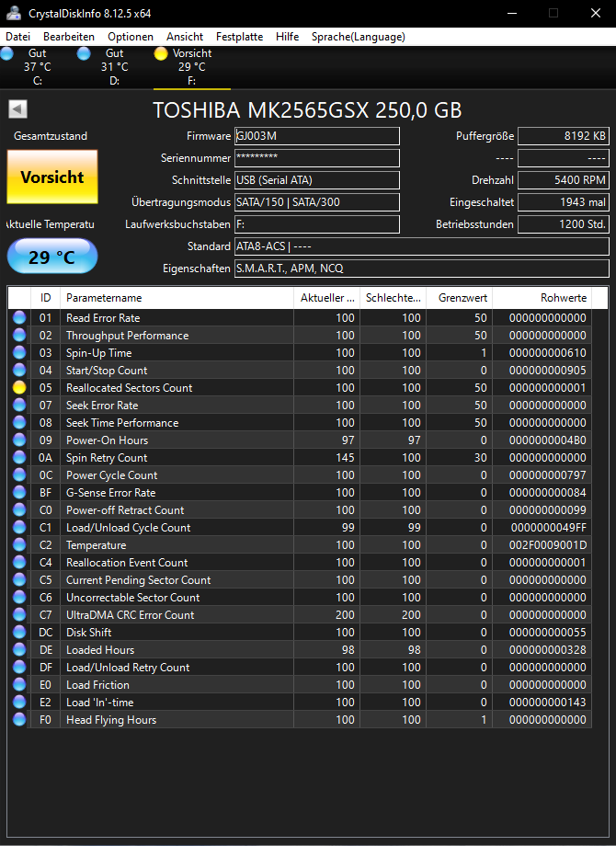Select drive C: with Gut status

pyautogui.click(x=37, y=67)
